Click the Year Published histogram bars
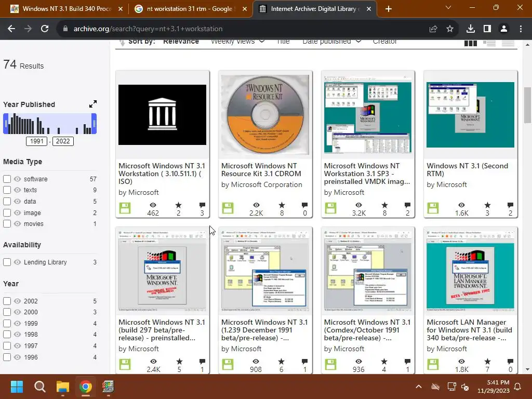532x399 pixels. (50, 124)
